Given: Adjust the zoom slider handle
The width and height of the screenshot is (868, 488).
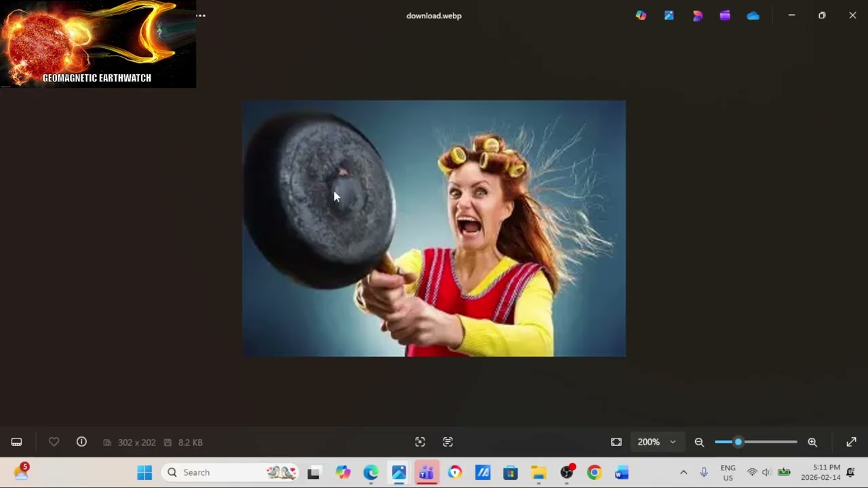Looking at the screenshot, I should [x=738, y=442].
